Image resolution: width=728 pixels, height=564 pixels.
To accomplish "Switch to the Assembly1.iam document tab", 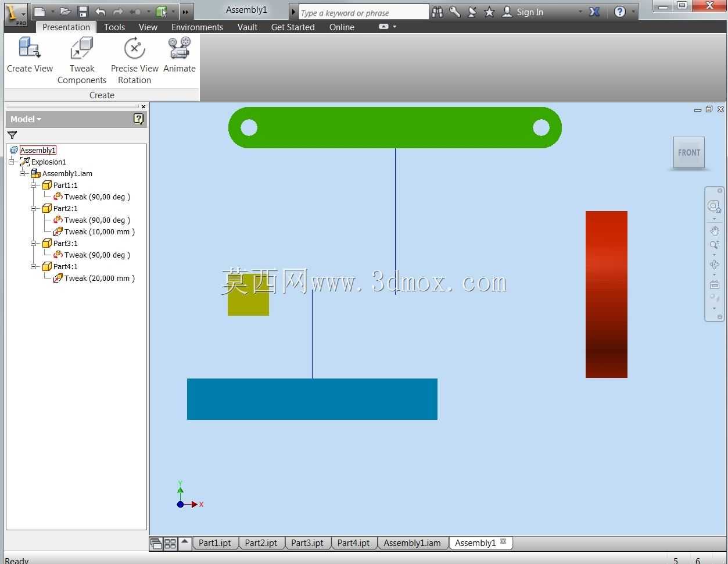I will (412, 543).
